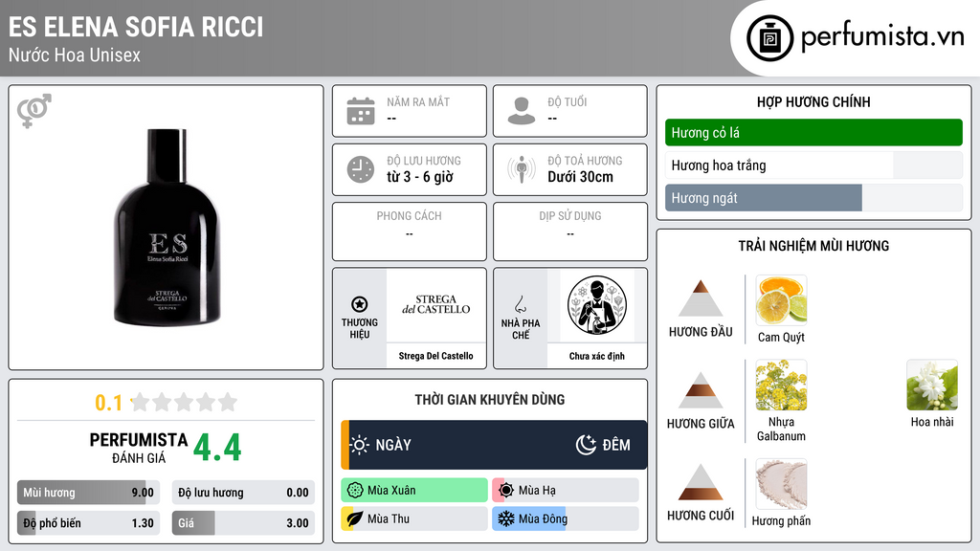980x551 pixels.
Task: Click the Dịp sử dụng card
Action: pos(570,231)
